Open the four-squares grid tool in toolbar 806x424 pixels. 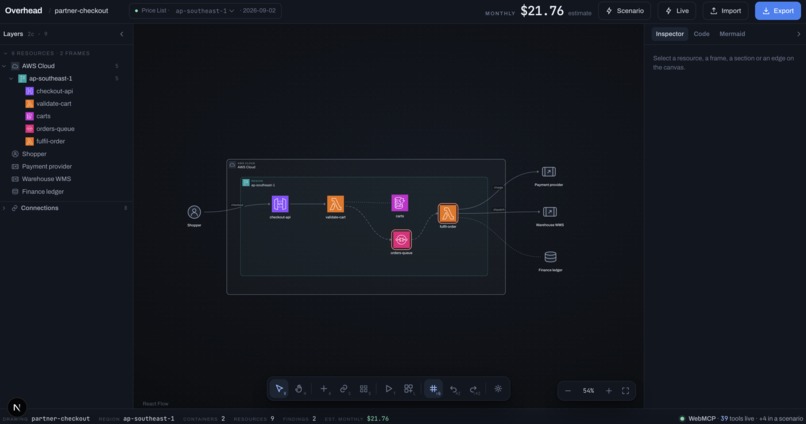[x=363, y=389]
